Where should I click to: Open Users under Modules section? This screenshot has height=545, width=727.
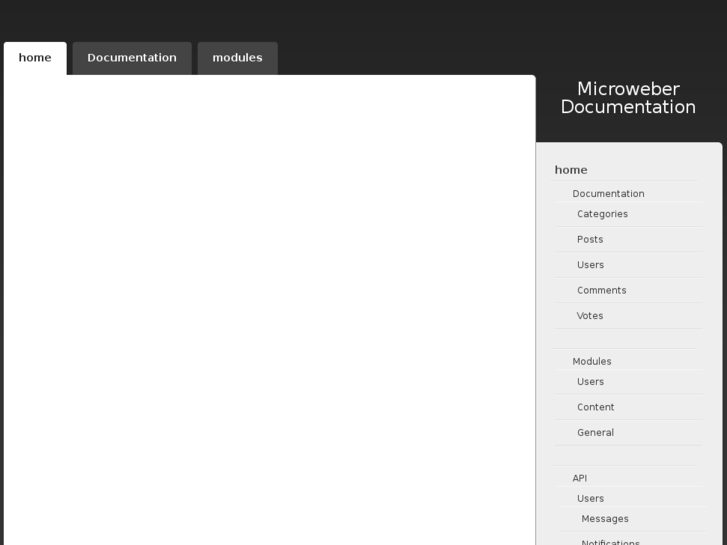click(x=590, y=382)
